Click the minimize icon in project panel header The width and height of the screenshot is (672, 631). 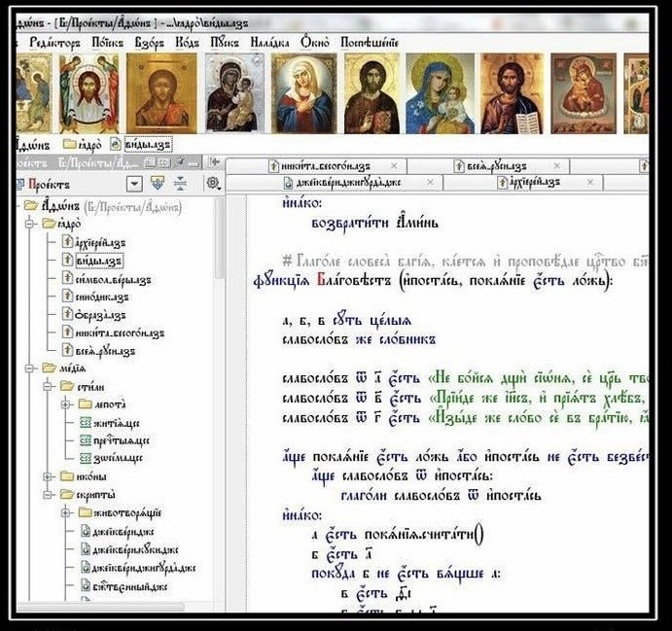pos(195,162)
